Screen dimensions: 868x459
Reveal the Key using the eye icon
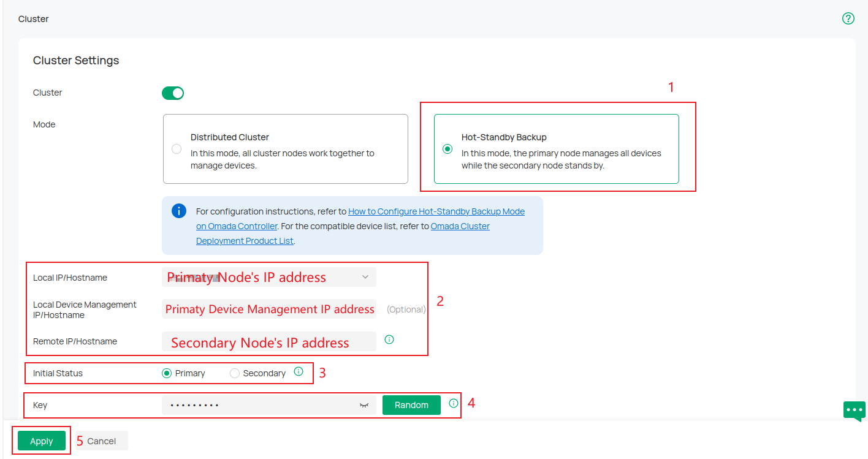click(364, 405)
